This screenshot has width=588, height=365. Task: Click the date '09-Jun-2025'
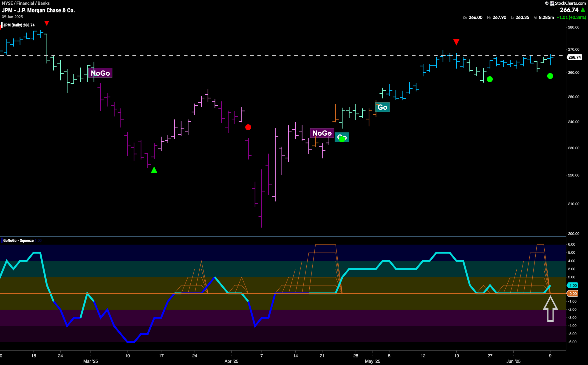point(12,17)
